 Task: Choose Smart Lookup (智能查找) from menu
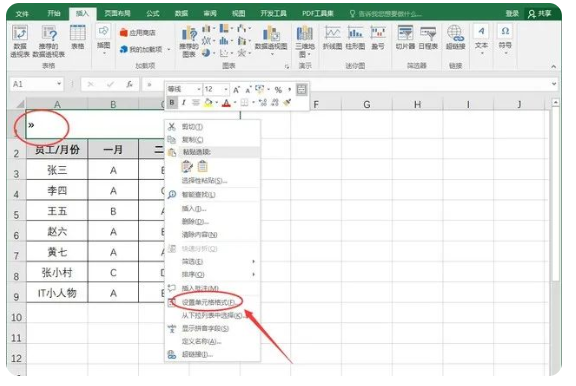click(x=213, y=195)
